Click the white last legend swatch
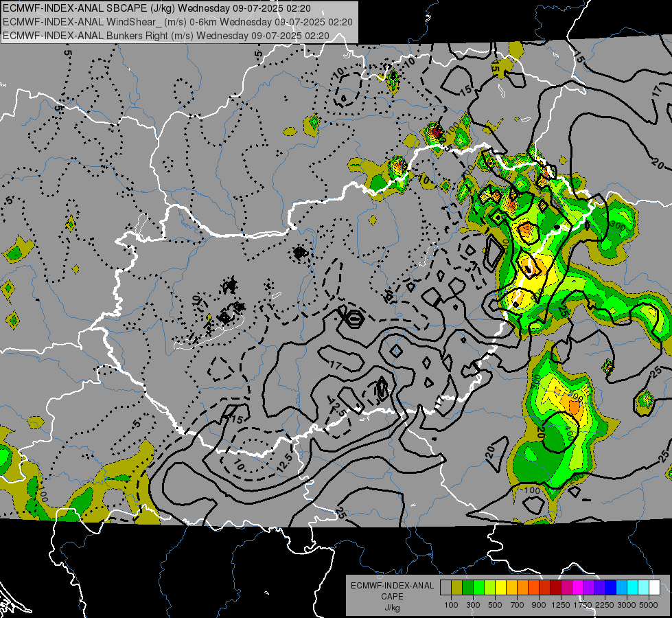Screen dimensions: 672x618 654,588
